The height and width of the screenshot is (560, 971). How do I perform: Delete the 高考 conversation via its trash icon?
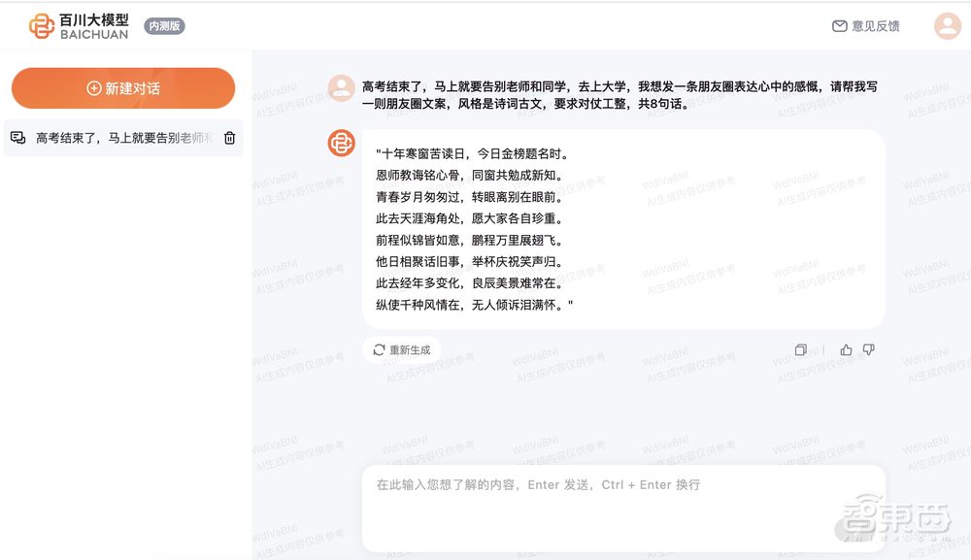(x=229, y=138)
